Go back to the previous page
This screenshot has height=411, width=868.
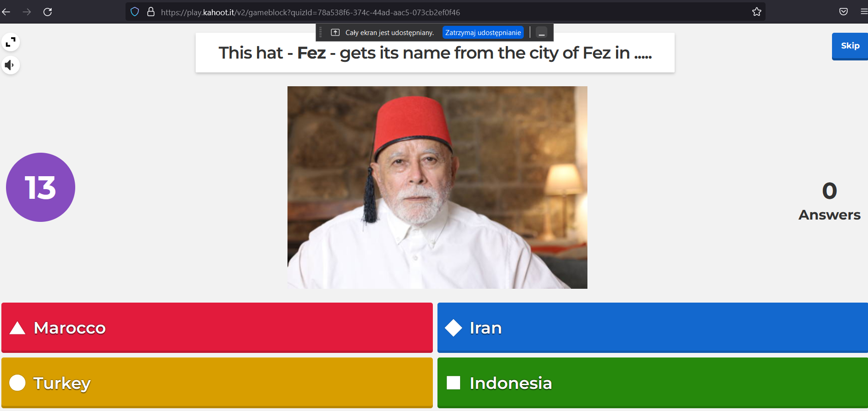click(x=6, y=12)
